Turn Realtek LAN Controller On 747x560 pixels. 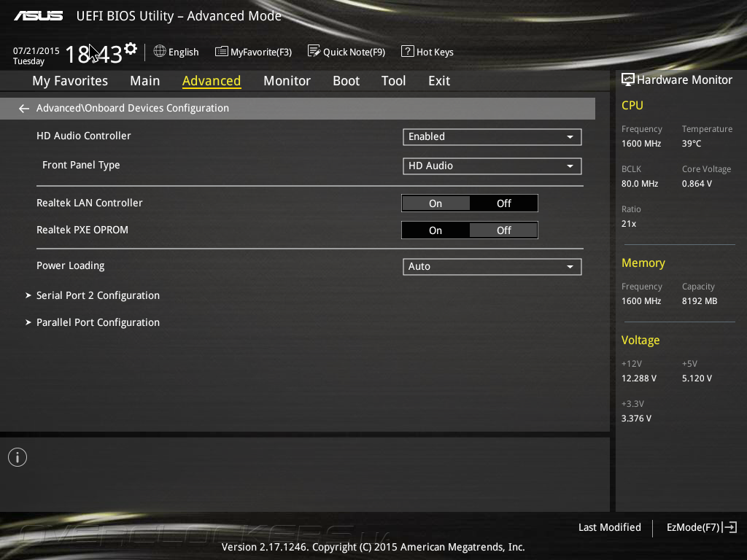click(436, 203)
